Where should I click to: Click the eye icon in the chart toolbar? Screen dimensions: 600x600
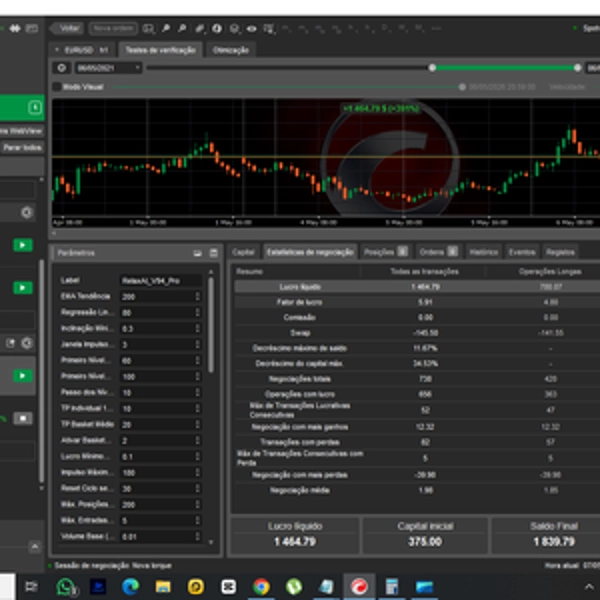(x=251, y=28)
